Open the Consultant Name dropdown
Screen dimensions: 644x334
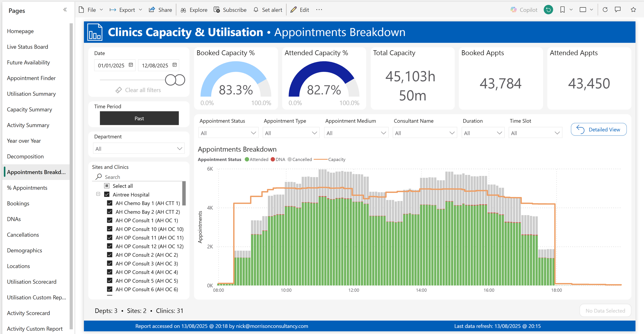(425, 133)
